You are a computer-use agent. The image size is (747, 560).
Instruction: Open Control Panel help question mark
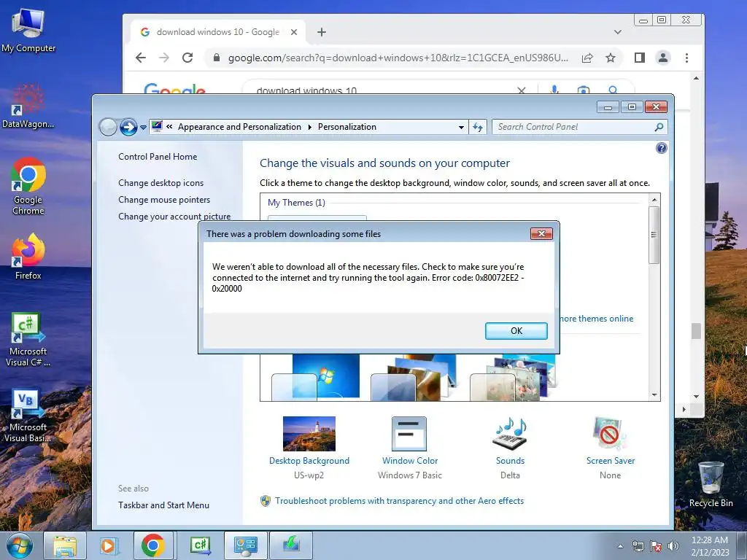[661, 148]
